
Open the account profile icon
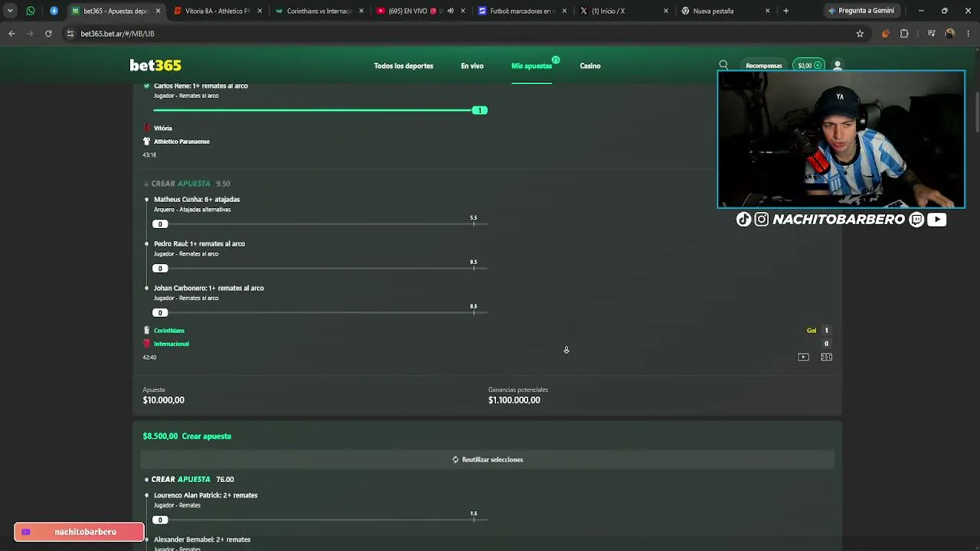(x=838, y=66)
